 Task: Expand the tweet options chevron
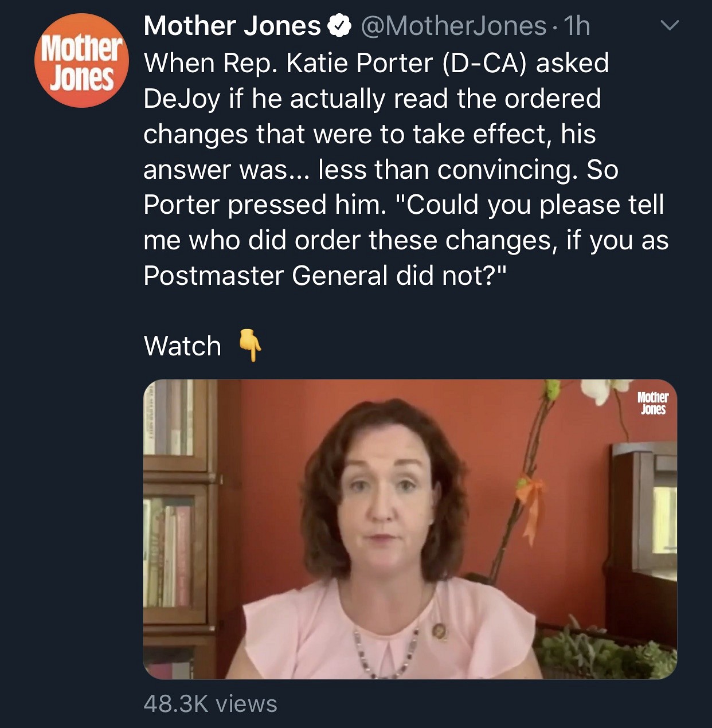pos(669,26)
